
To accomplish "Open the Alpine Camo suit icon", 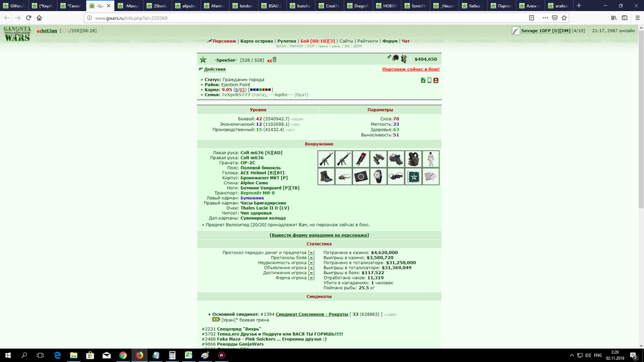I will pyautogui.click(x=431, y=159).
